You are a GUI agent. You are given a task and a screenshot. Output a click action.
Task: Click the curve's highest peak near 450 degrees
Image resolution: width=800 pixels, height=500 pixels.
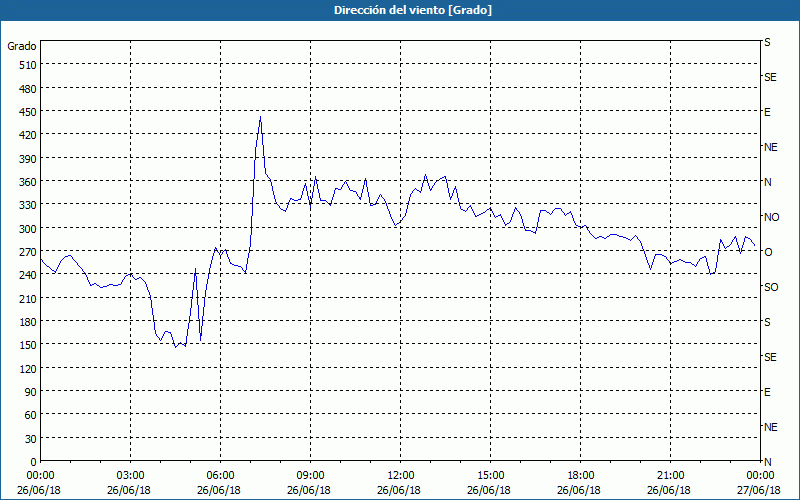coord(260,117)
